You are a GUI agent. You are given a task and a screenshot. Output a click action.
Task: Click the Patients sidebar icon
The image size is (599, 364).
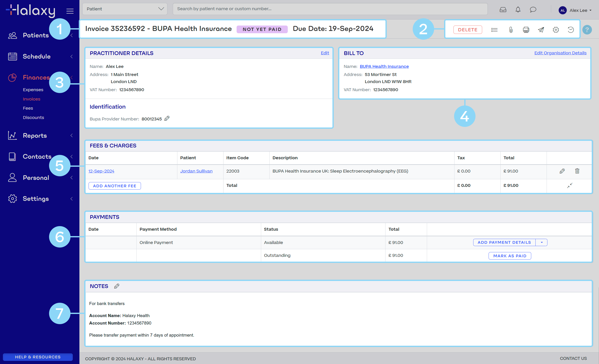[12, 36]
